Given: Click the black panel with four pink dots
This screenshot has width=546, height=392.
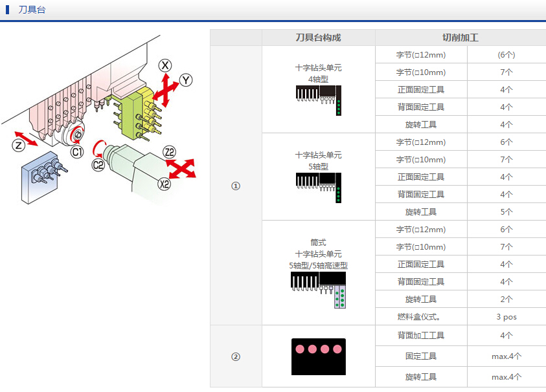Looking at the screenshot, I should click(x=318, y=356).
